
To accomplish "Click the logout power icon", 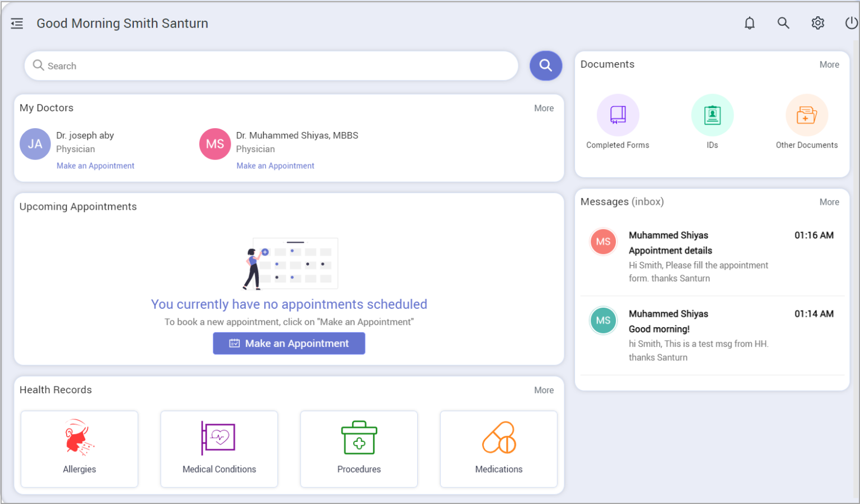I will pyautogui.click(x=851, y=23).
